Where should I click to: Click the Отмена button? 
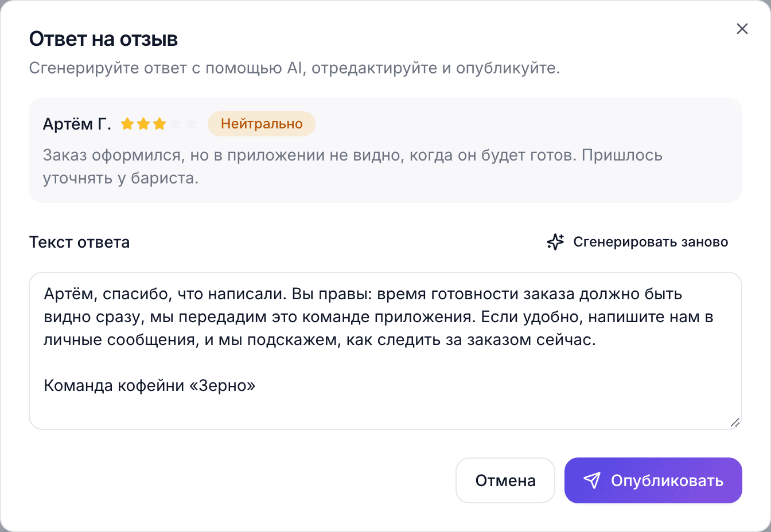tap(505, 480)
